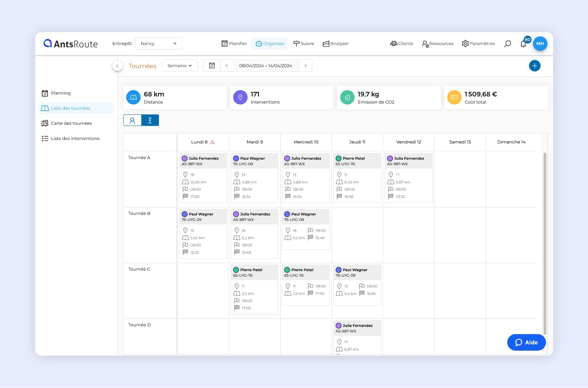Image resolution: width=588 pixels, height=388 pixels.
Task: Click the warning triangle on Lundi 8
Action: point(213,142)
